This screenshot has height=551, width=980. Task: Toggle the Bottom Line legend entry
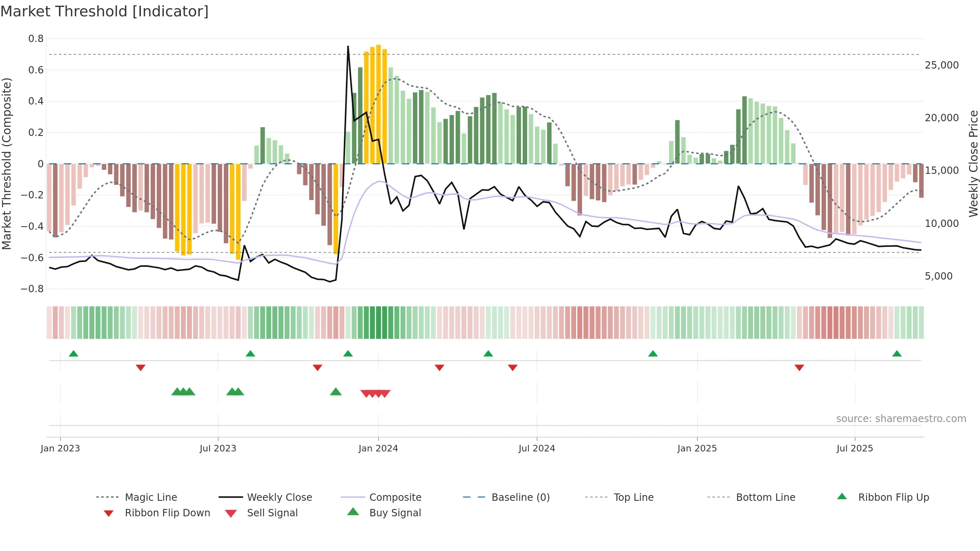[751, 497]
